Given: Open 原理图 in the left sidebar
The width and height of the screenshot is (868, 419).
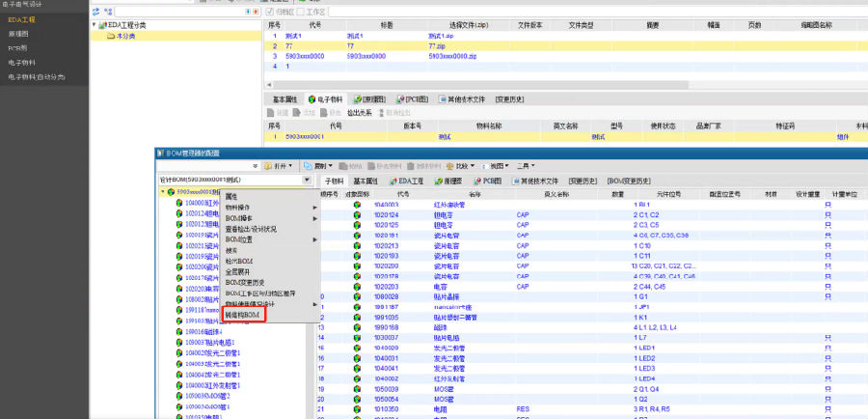Looking at the screenshot, I should point(18,33).
